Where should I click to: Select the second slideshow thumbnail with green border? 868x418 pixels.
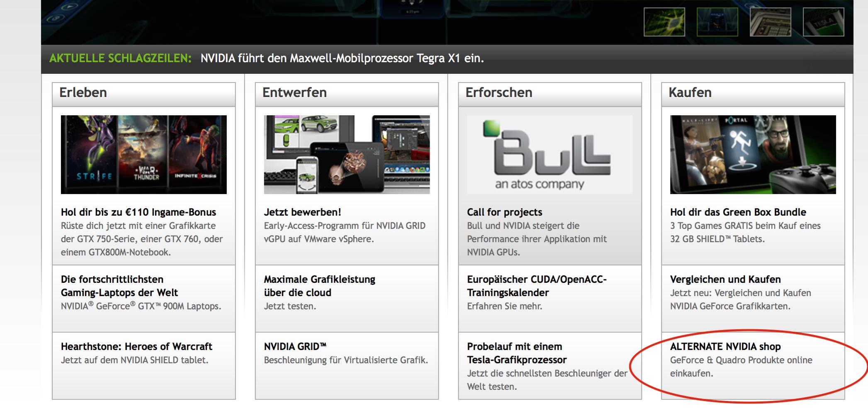[717, 22]
